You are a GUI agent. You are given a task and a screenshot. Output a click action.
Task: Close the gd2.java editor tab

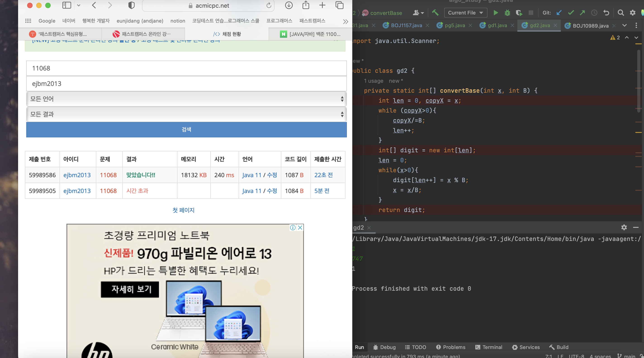[x=556, y=26]
